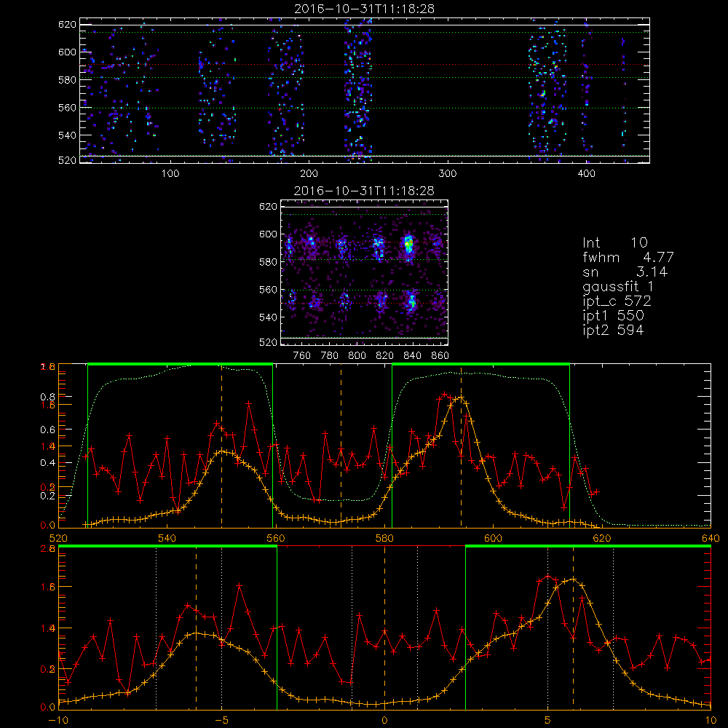Image resolution: width=728 pixels, height=728 pixels.
Task: Click x-axis tick label 400 on top plot
Action: (586, 173)
